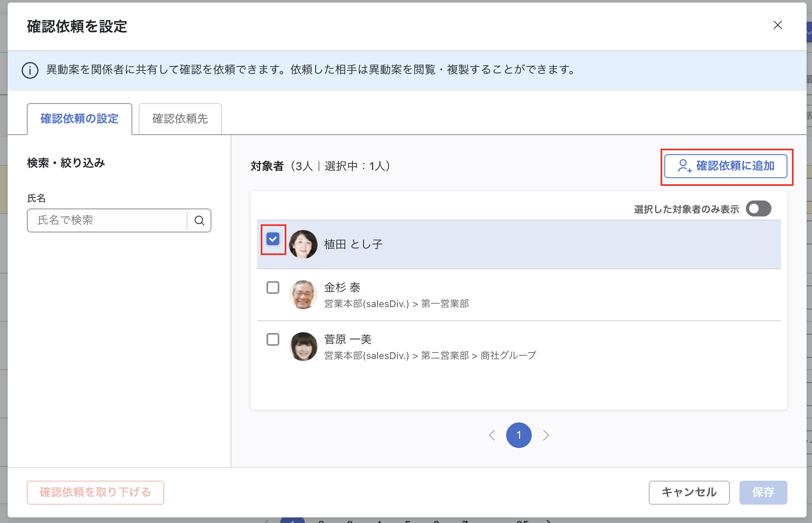Check the 金杉 泰 checkbox
This screenshot has width=812, height=523.
point(273,288)
